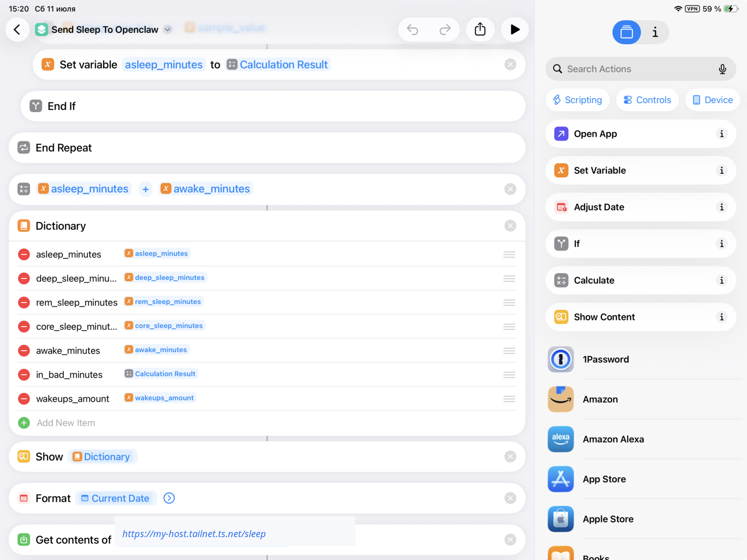Go back with the chevron button

pos(17,29)
